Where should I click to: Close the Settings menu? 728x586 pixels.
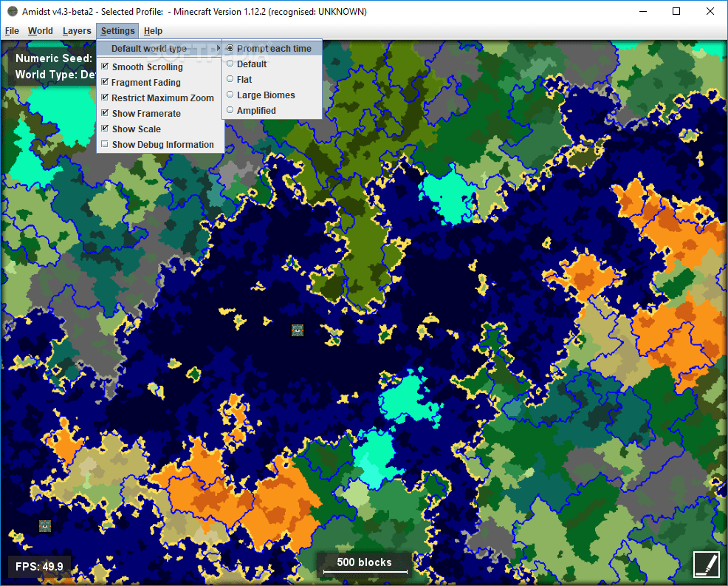(x=117, y=31)
